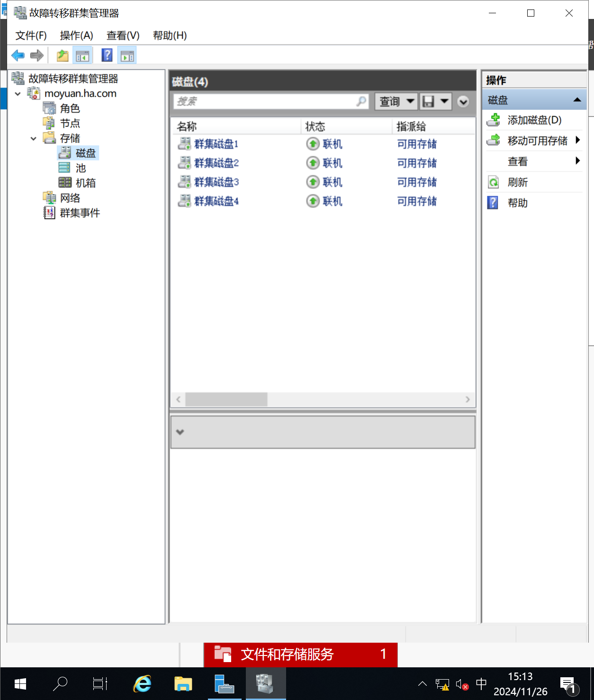
Task: Collapse the moyuan.ha.com cluster node
Action: click(x=18, y=94)
